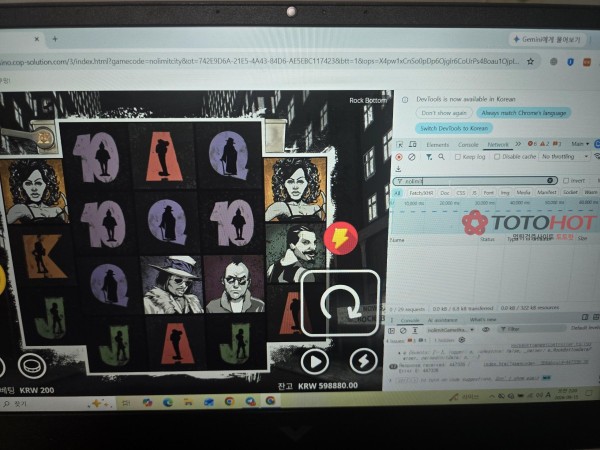Viewport: 600px width, 450px height.
Task: Clear the network filter text with the X
Action: tap(550, 180)
